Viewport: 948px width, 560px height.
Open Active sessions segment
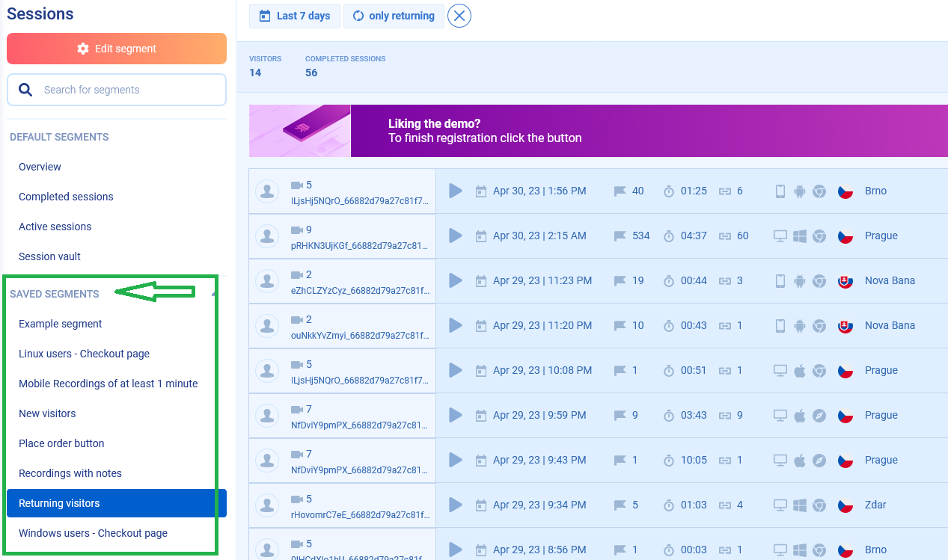coord(55,227)
